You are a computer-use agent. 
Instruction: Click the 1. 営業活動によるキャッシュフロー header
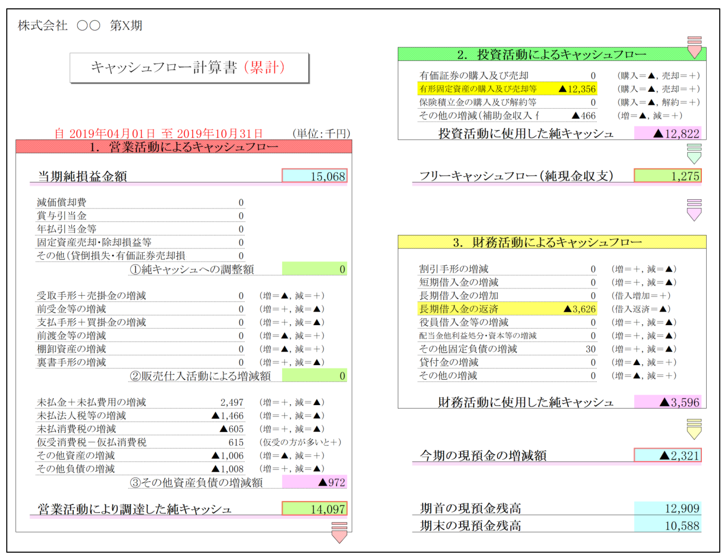184,147
